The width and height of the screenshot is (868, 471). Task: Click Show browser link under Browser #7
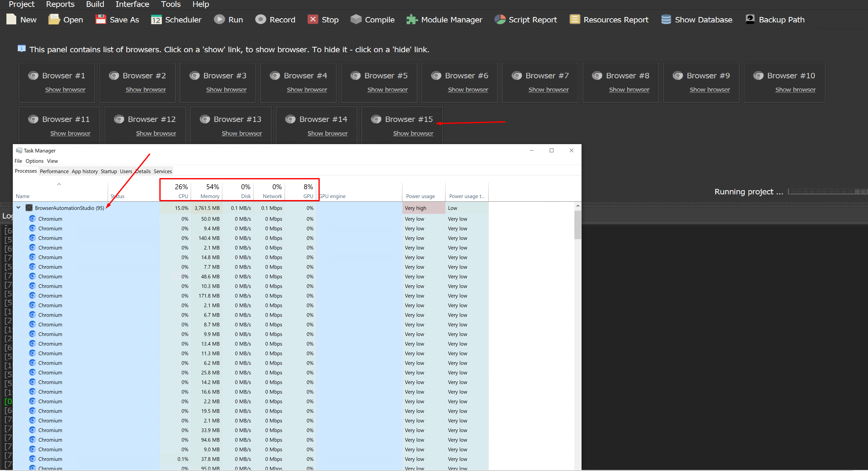click(548, 90)
